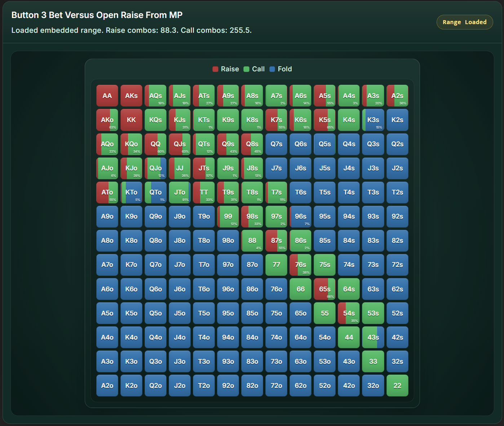Viewport: 504px width, 426px height.
Task: Select the AQs hand cell
Action: (155, 96)
